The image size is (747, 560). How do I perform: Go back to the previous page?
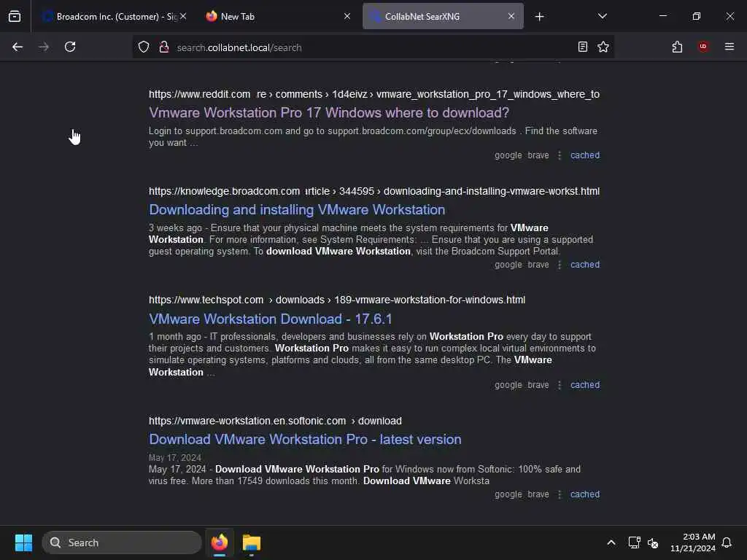coord(18,47)
